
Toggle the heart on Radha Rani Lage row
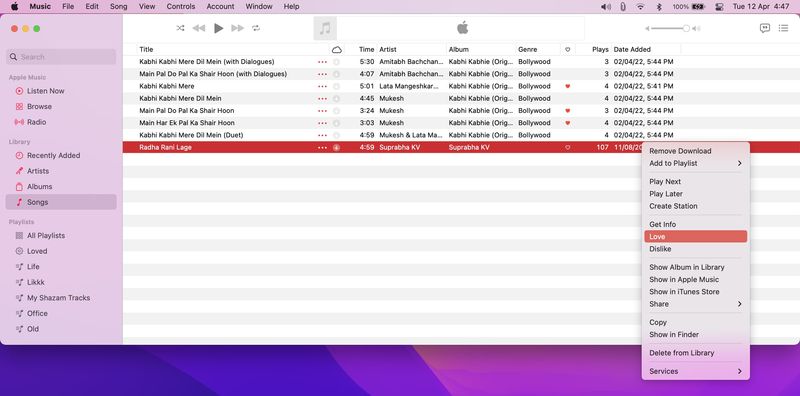567,147
